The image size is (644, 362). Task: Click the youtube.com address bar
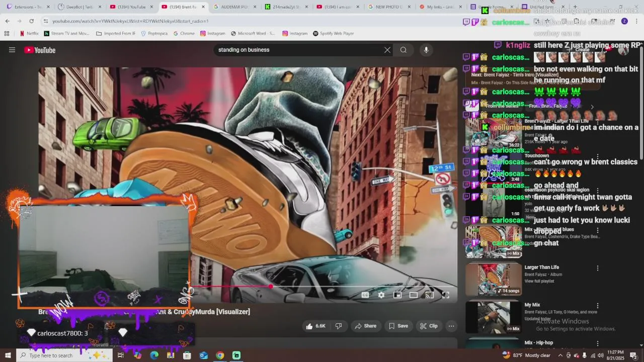252,21
